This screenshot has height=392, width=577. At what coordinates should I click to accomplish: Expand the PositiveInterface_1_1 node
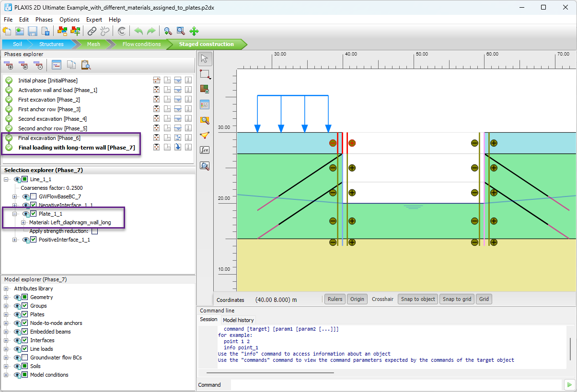pos(15,240)
